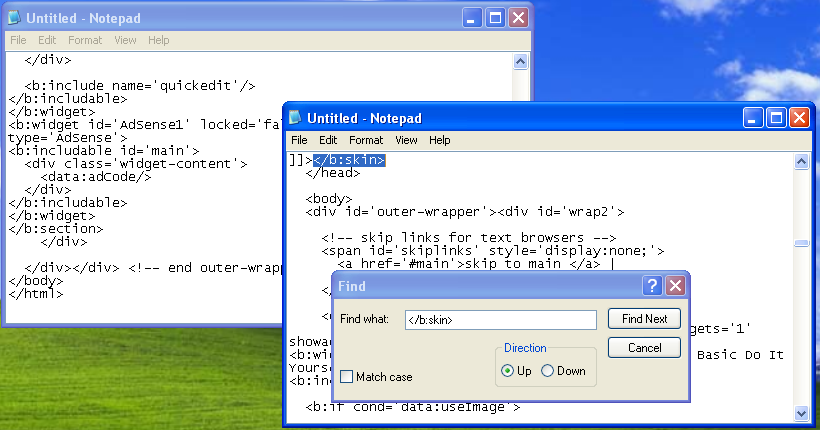Click scroll down arrow in front Notepad window
820x430 pixels.
[801, 413]
